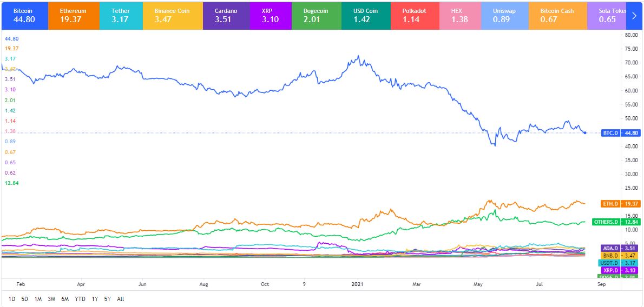This screenshot has width=644, height=307.
Task: Click the 50.00 price axis label
Action: (x=630, y=118)
